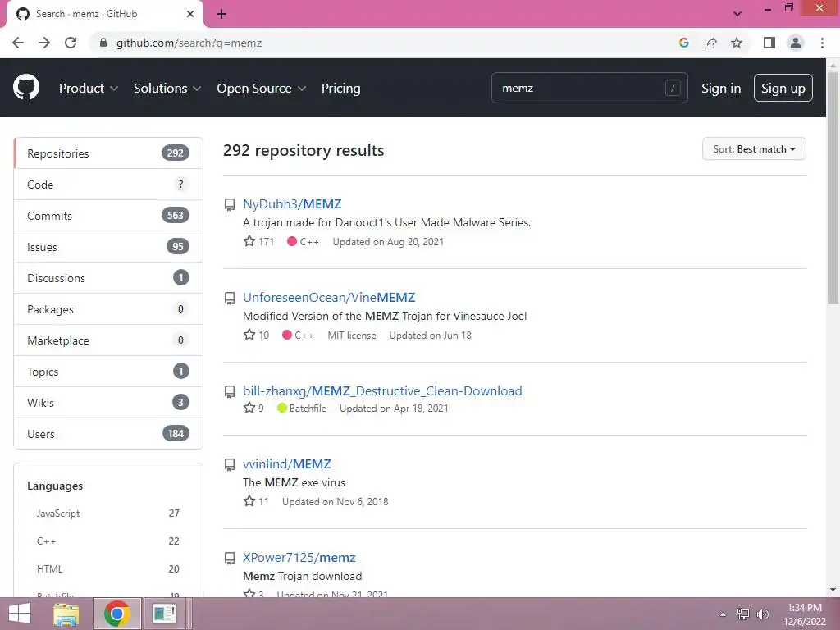Click the Google icon in address bar
This screenshot has width=840, height=630.
(x=683, y=43)
